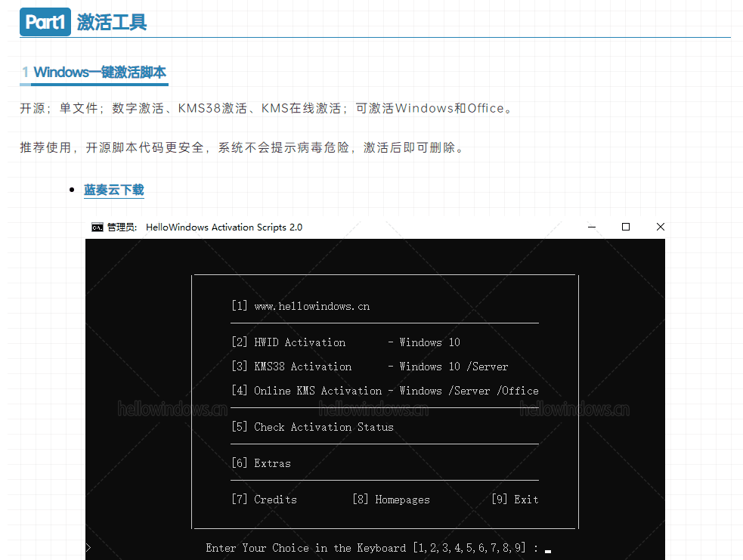Click option [6] Extras
Screen dimensions: 743x560
pyautogui.click(x=261, y=463)
